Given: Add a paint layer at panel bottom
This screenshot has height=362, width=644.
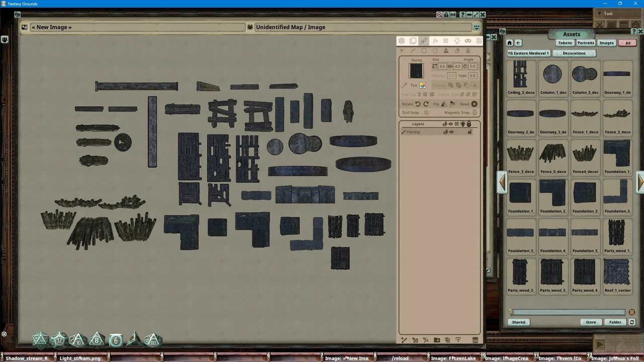Looking at the screenshot, I should [404, 340].
